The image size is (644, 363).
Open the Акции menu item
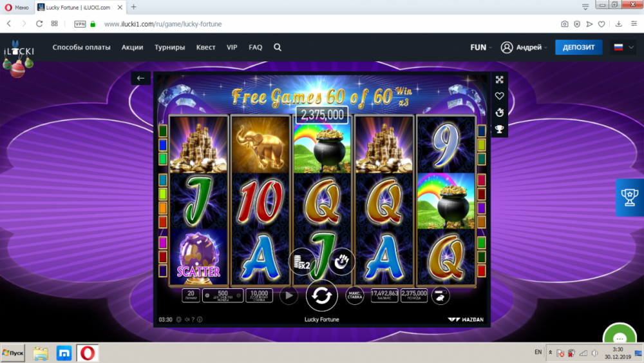click(x=132, y=47)
